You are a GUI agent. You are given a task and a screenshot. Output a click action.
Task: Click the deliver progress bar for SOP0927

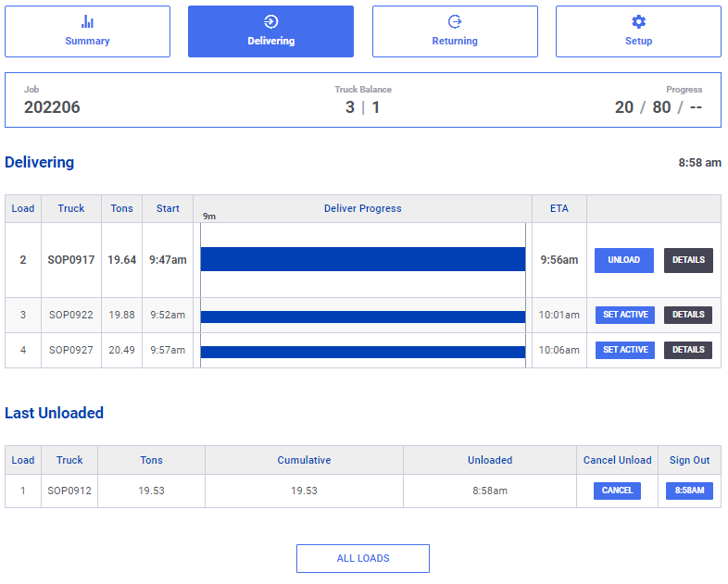[x=362, y=352]
